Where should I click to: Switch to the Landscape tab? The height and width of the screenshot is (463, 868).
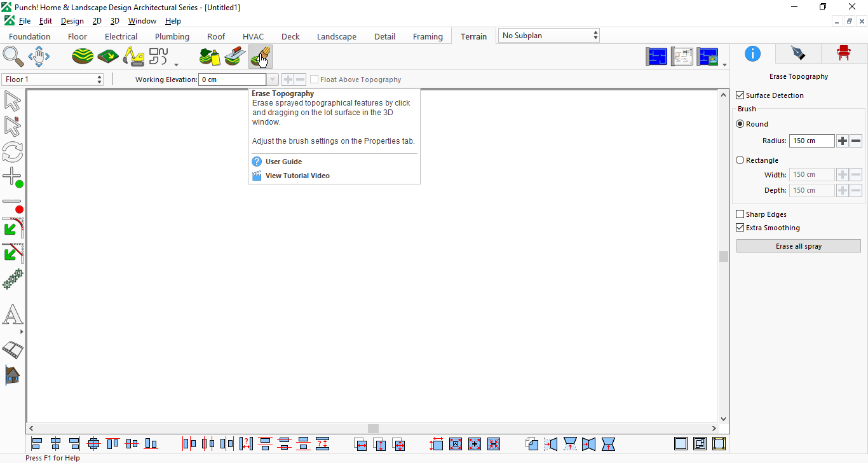tap(337, 36)
